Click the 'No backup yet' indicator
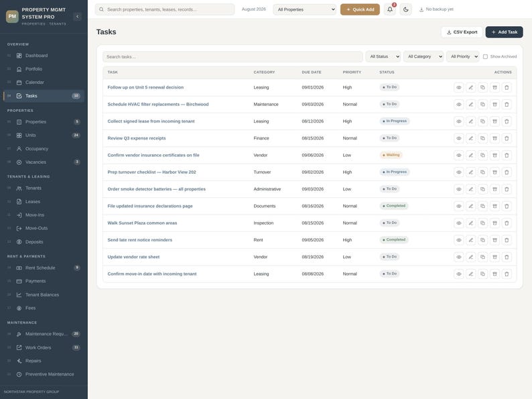 point(436,9)
